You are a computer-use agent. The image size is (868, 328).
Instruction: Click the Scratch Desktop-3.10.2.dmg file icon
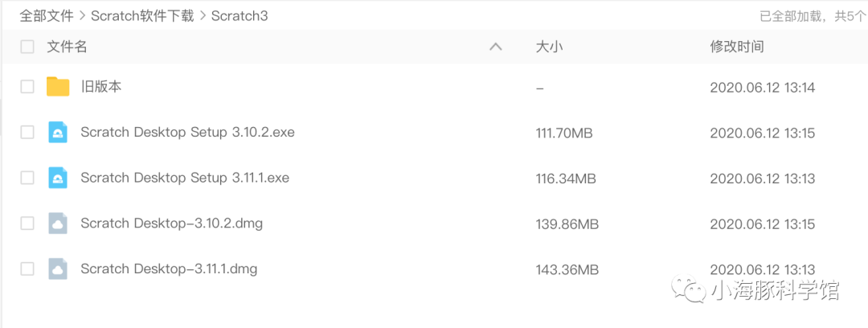(x=58, y=223)
